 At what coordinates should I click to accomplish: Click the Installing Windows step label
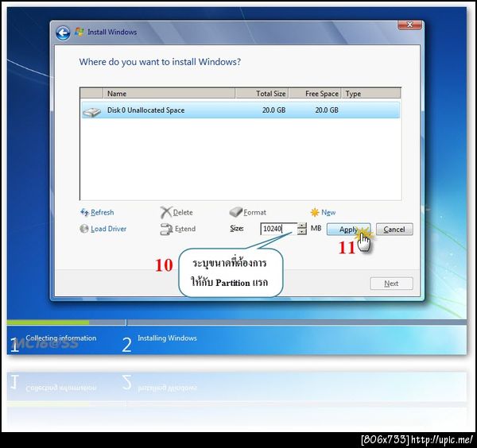[x=167, y=338]
